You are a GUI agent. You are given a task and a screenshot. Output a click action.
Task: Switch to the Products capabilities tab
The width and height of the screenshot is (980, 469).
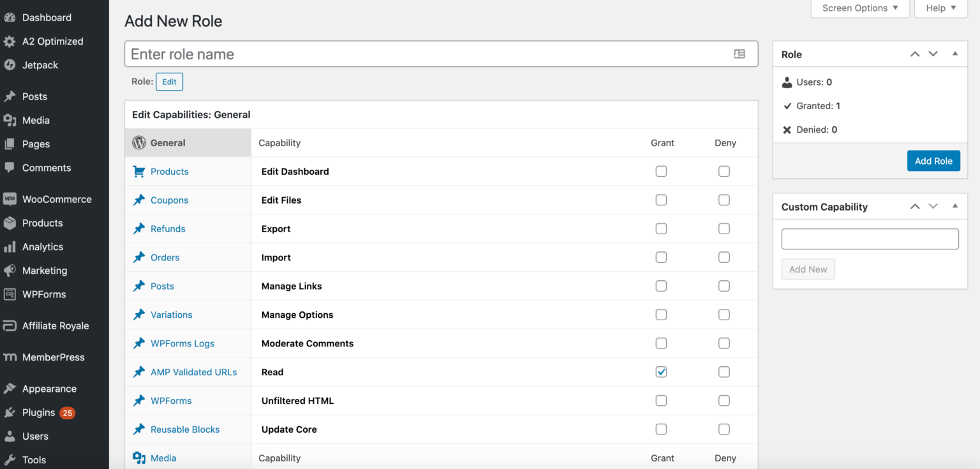pyautogui.click(x=169, y=171)
